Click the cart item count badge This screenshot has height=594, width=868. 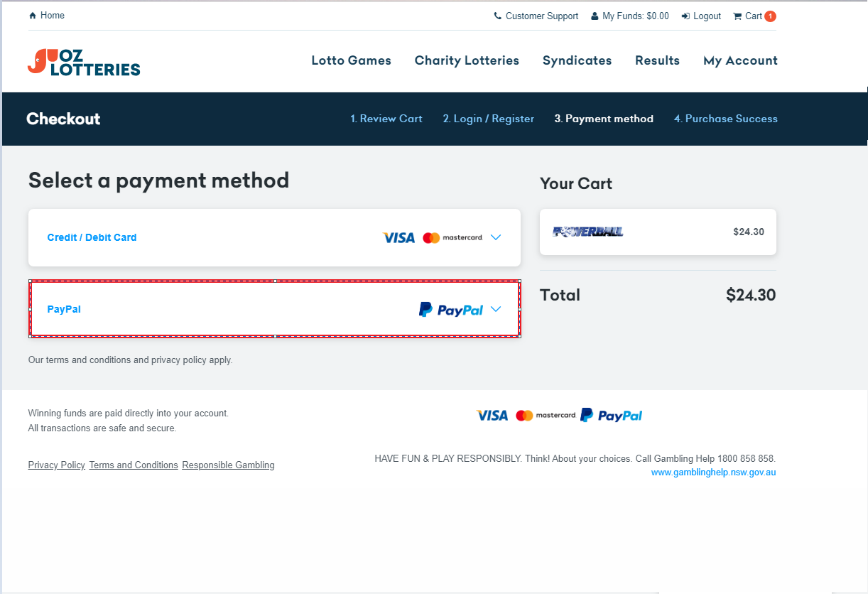770,16
